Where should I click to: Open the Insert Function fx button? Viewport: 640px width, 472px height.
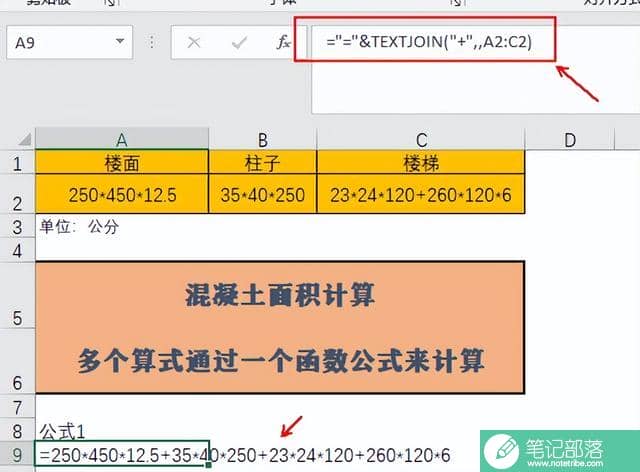coord(283,42)
